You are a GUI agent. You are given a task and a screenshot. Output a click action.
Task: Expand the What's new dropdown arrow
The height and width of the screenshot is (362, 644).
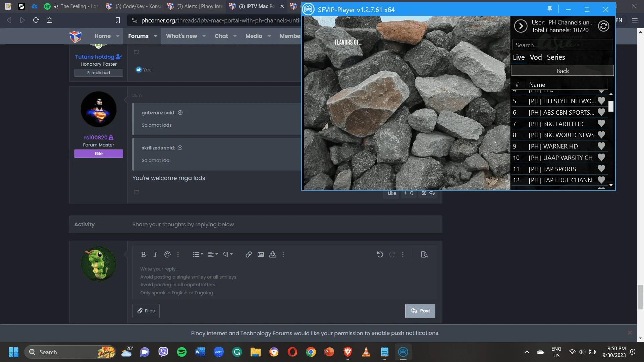point(204,36)
